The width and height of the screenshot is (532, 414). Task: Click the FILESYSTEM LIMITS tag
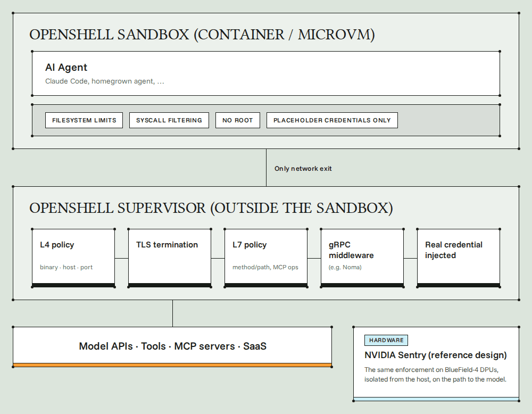(x=84, y=120)
